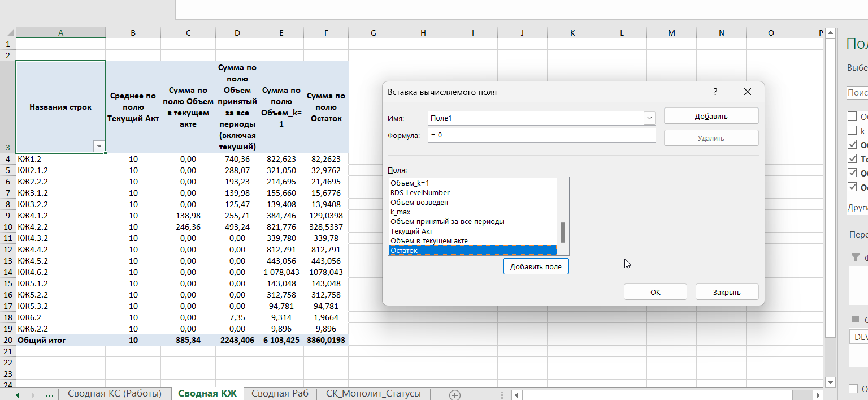This screenshot has height=400, width=868.
Task: Switch to the Сводная КС (Работы) sheet
Action: tap(115, 394)
